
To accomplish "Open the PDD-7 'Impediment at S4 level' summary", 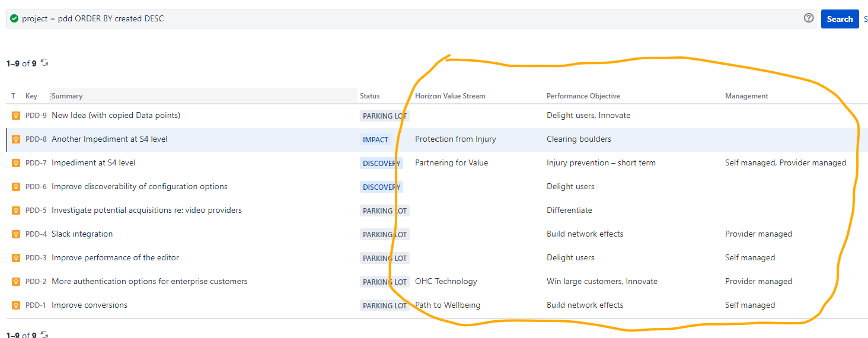I will 94,163.
